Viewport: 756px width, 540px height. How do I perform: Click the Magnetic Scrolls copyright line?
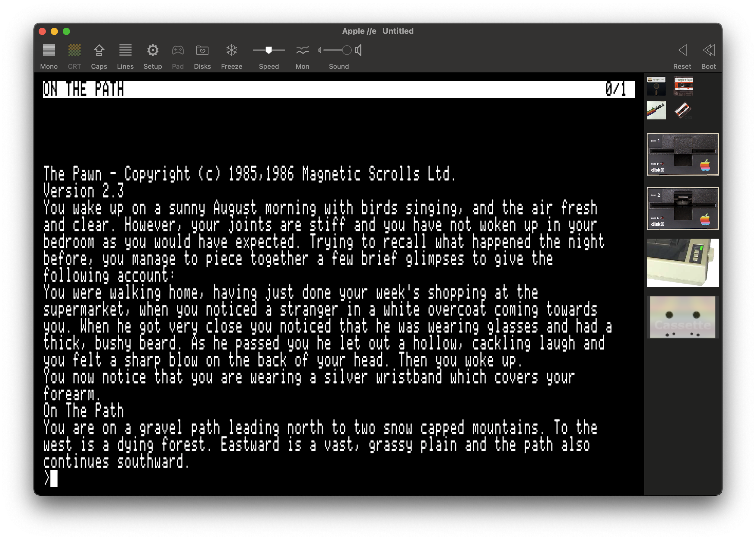249,174
